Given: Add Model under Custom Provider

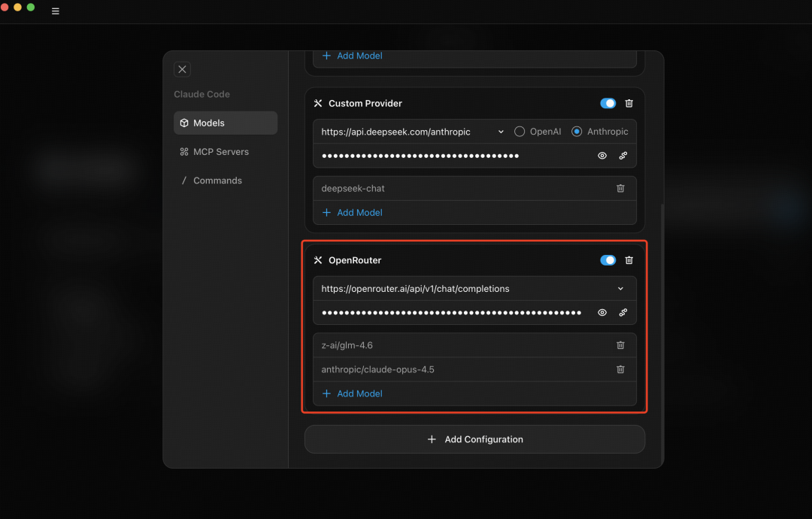Looking at the screenshot, I should point(352,212).
